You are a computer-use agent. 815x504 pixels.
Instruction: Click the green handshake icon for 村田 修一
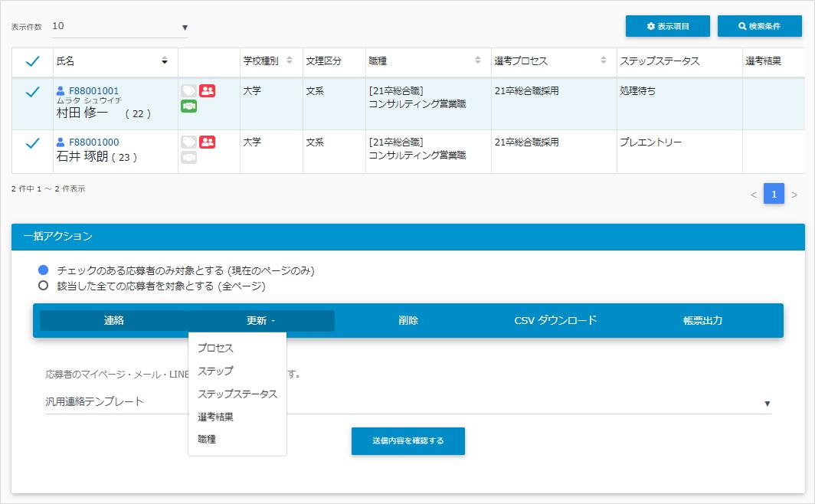pyautogui.click(x=188, y=106)
